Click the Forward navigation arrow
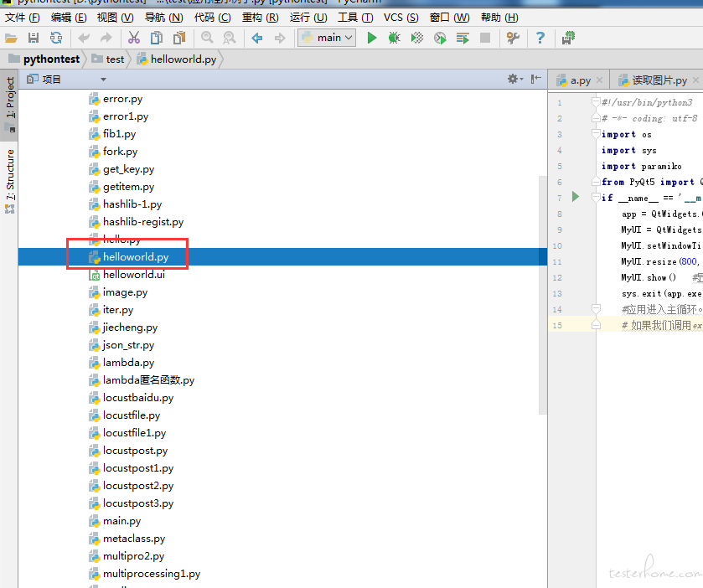Viewport: 703px width, 588px height. click(280, 38)
